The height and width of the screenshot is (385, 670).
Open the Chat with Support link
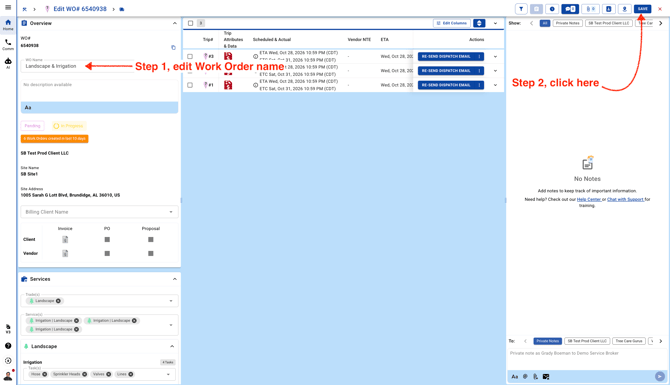tap(625, 200)
